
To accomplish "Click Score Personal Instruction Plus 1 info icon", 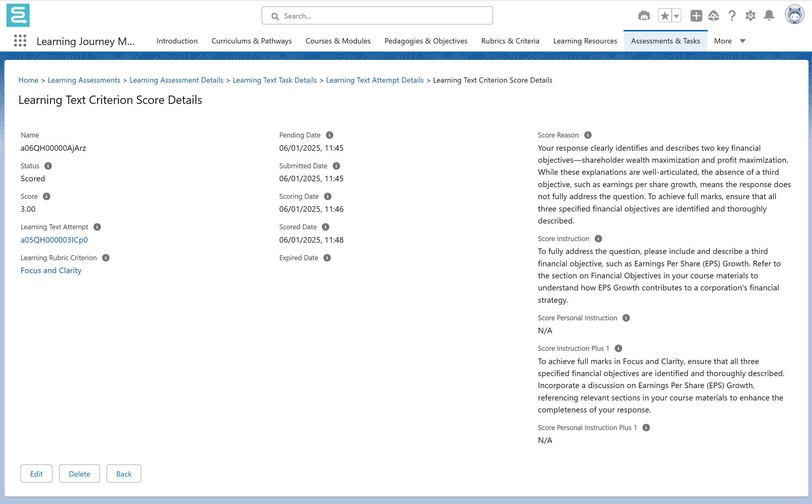I will tap(646, 428).
